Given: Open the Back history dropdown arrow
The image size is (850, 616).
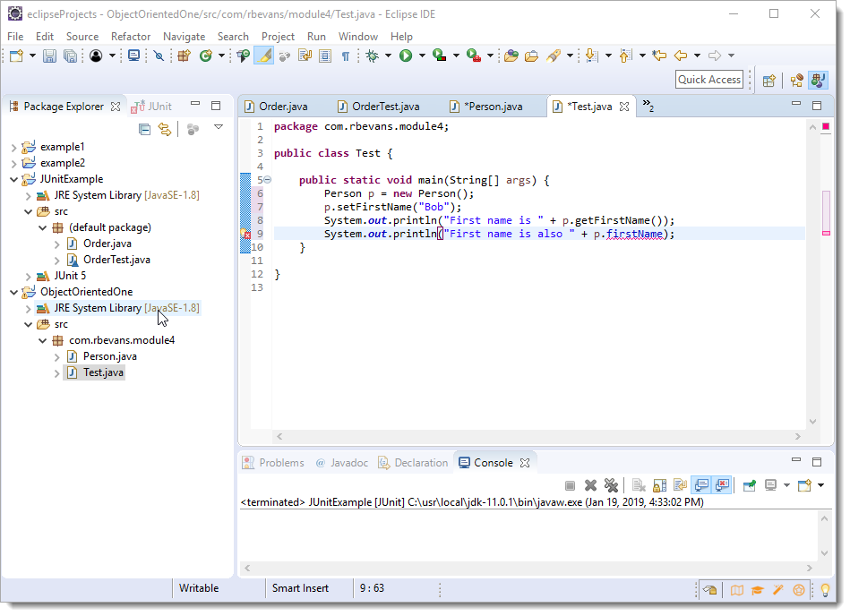Looking at the screenshot, I should 697,56.
